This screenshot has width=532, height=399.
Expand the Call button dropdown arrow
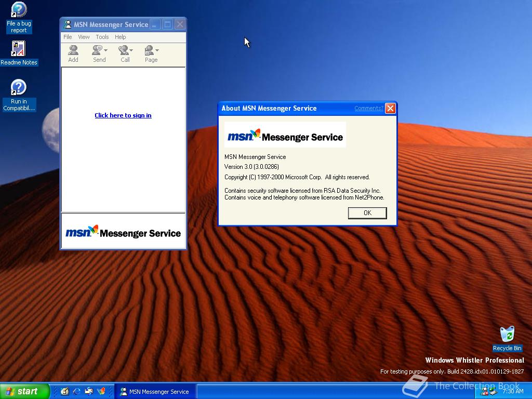pyautogui.click(x=131, y=50)
